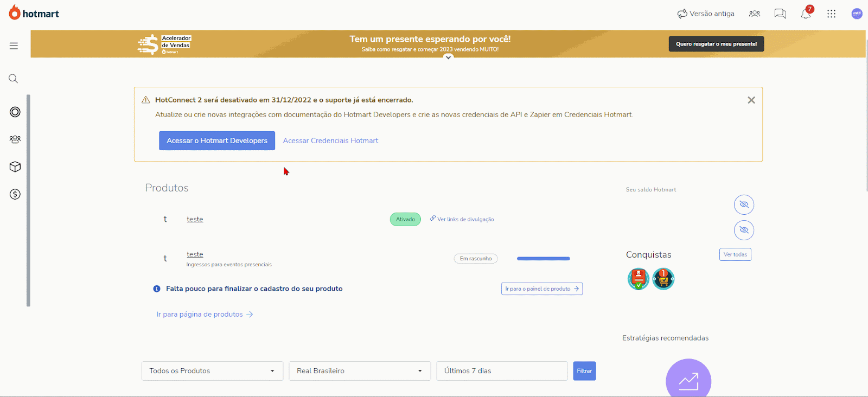This screenshot has width=868, height=397.
Task: Open the activated 'teste' product link
Action: [195, 219]
